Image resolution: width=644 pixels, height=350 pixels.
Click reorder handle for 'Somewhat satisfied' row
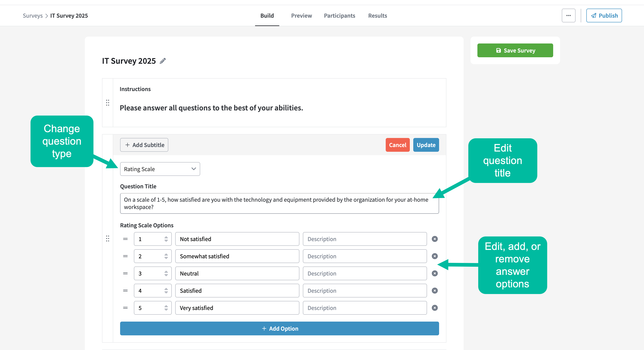[x=125, y=256]
